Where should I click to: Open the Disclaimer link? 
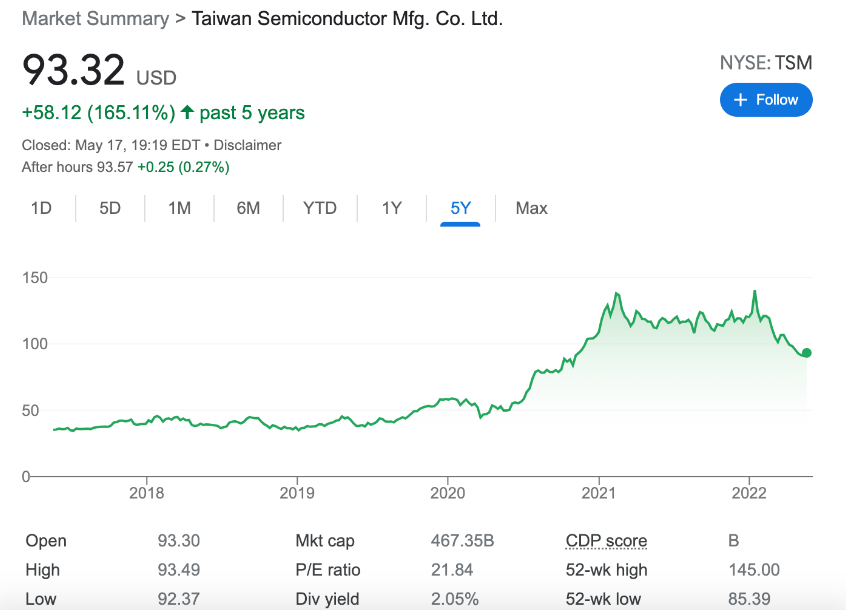pos(248,145)
